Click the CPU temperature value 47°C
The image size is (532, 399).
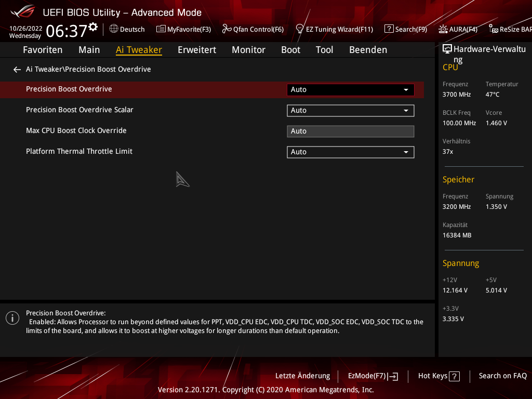click(x=493, y=95)
